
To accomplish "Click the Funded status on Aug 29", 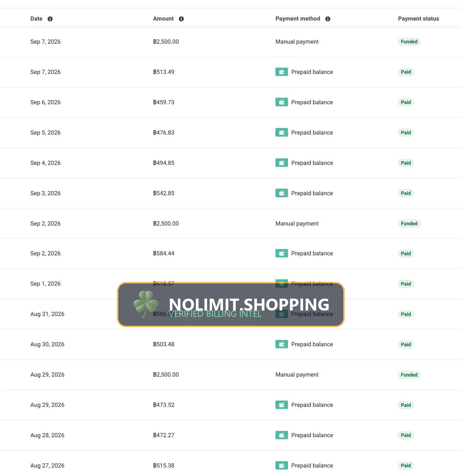I will click(409, 375).
